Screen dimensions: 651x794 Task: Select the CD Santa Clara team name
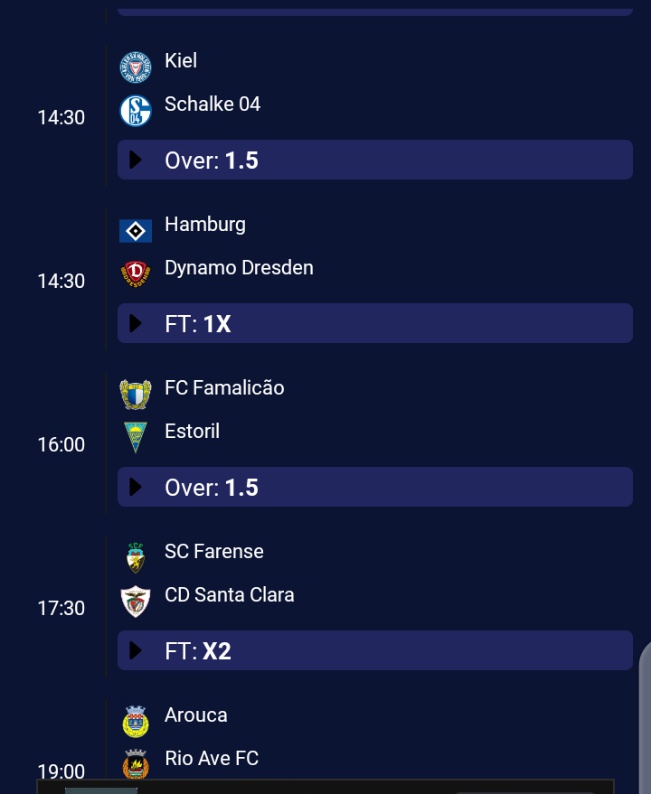click(x=229, y=595)
